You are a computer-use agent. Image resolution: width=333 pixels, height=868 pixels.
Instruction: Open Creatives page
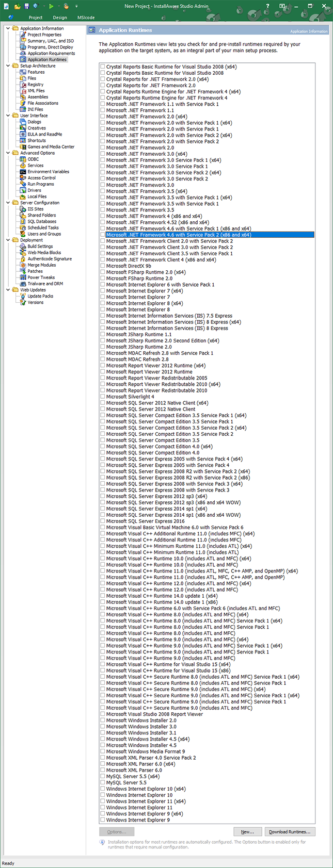(x=37, y=128)
